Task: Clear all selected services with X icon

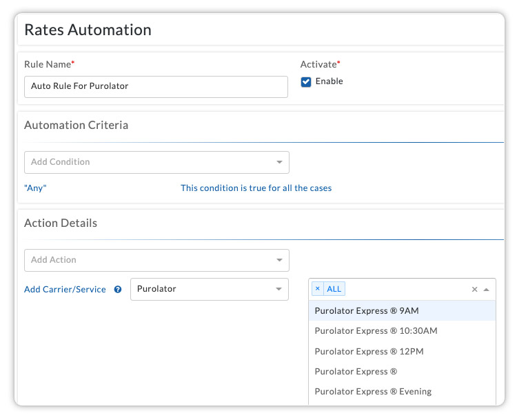Action: (474, 290)
